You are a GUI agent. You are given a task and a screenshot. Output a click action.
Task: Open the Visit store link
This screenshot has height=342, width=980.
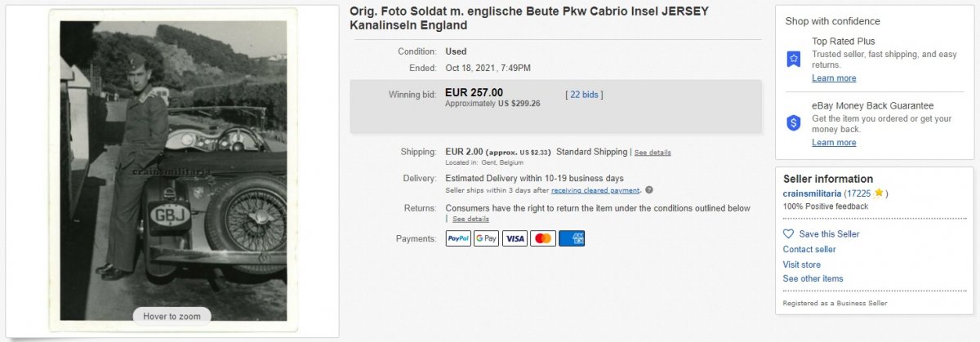click(802, 264)
